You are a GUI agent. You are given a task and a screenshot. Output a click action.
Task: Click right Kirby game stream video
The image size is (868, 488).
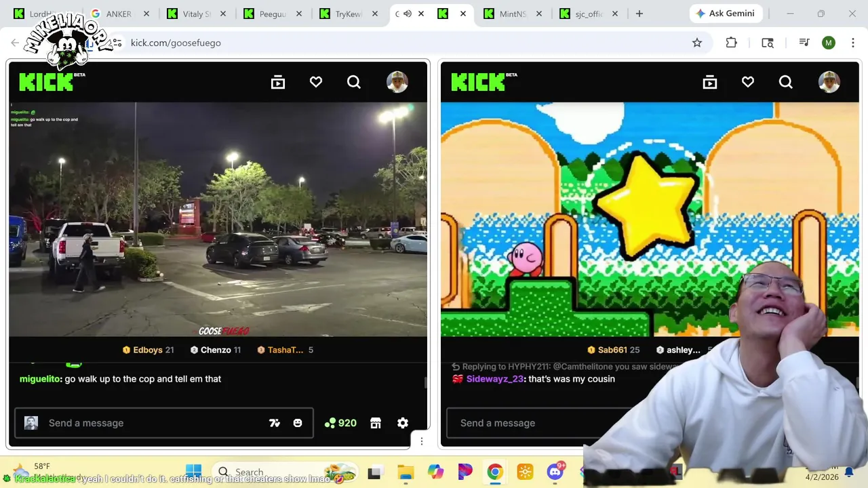(650, 219)
